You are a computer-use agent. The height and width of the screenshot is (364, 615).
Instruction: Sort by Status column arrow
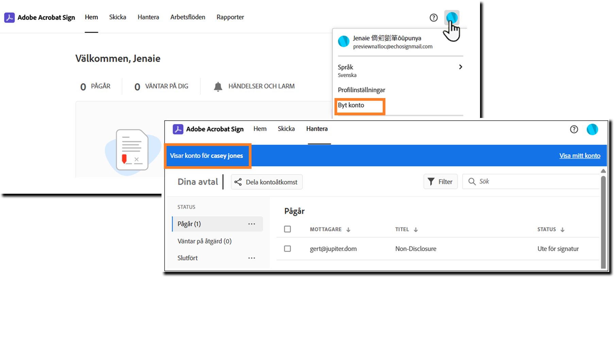pyautogui.click(x=562, y=230)
